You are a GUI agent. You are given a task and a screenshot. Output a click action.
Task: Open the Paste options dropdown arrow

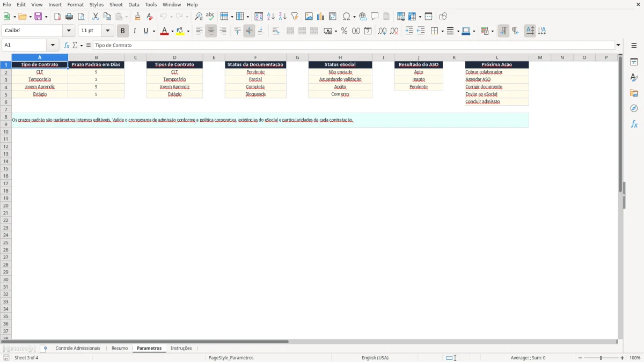tap(127, 17)
